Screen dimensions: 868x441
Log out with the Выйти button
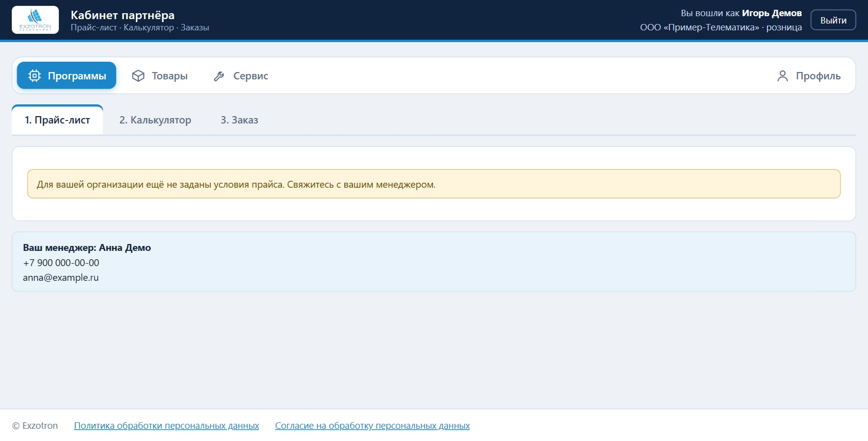tap(833, 20)
